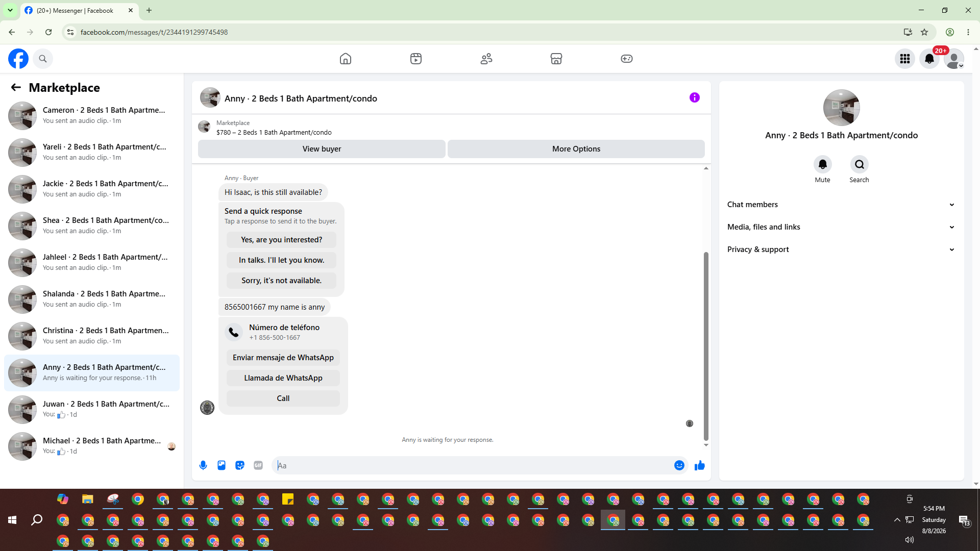Click Enviar mensaje de WhatsApp
The height and width of the screenshot is (551, 980).
pyautogui.click(x=283, y=358)
